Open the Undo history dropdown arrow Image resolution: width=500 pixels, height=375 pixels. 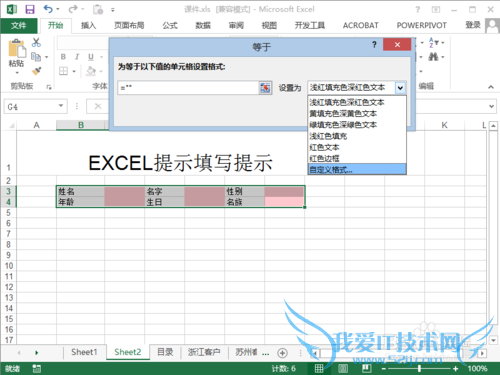pos(58,9)
